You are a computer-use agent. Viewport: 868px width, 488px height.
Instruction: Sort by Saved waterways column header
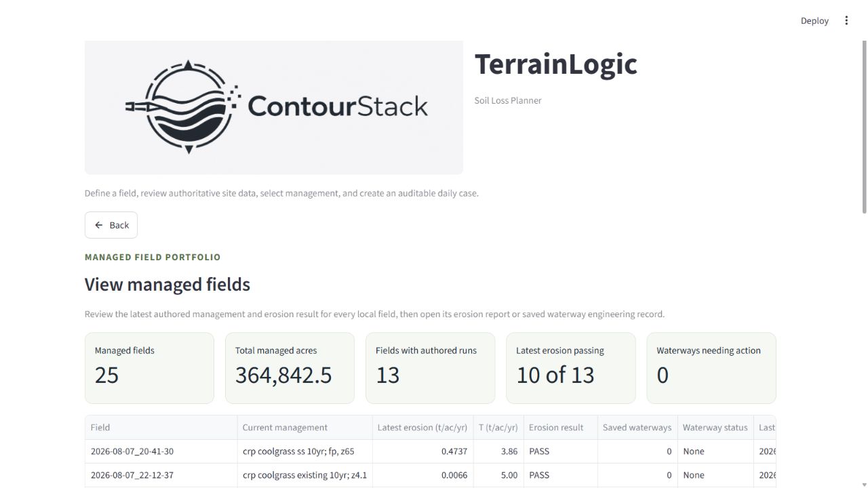pyautogui.click(x=637, y=428)
